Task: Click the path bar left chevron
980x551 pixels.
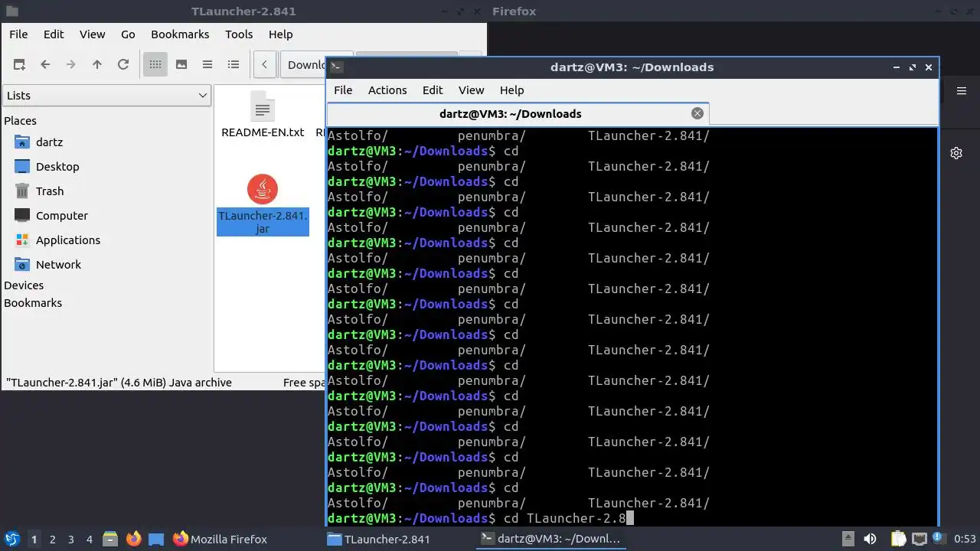Action: [x=264, y=65]
